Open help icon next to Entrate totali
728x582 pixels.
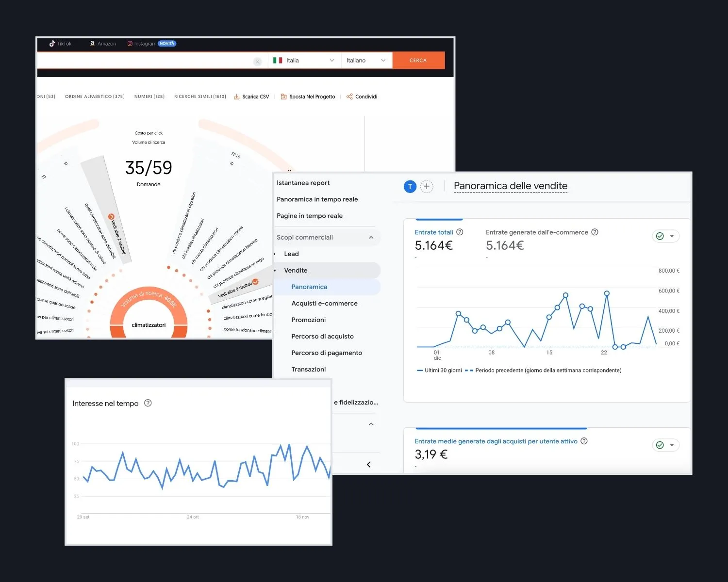tap(460, 232)
